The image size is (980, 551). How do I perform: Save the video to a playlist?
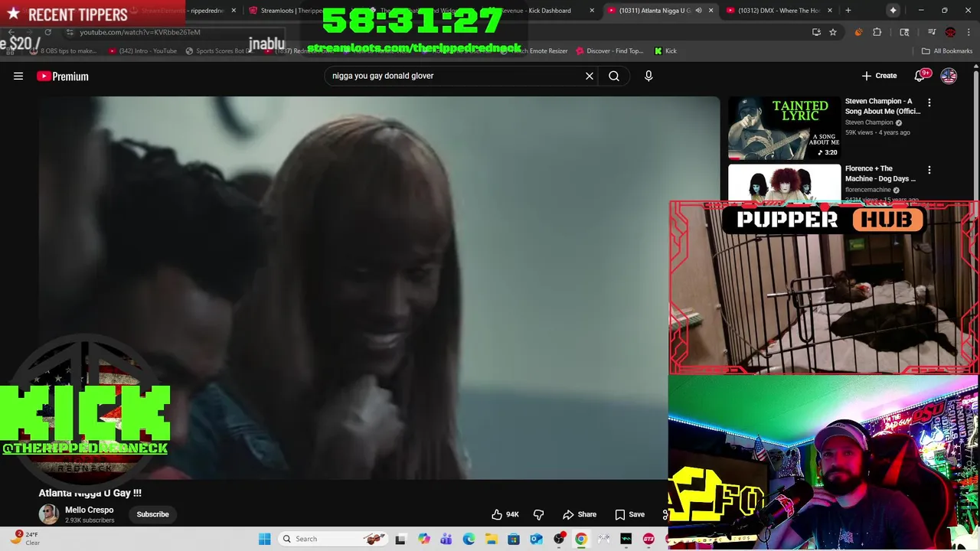click(x=630, y=514)
